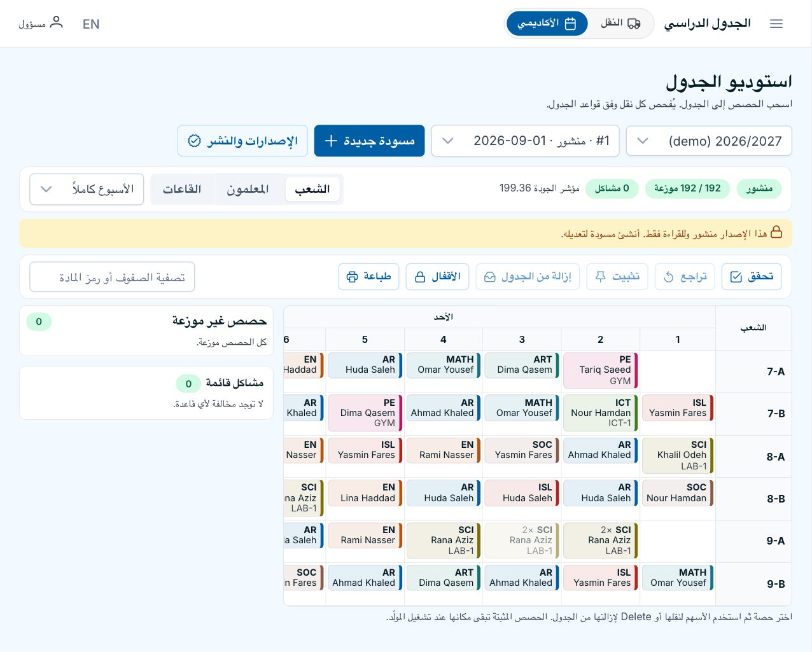Image resolution: width=812 pixels, height=652 pixels.
Task: Click the تثبيت pin button
Action: point(617,277)
